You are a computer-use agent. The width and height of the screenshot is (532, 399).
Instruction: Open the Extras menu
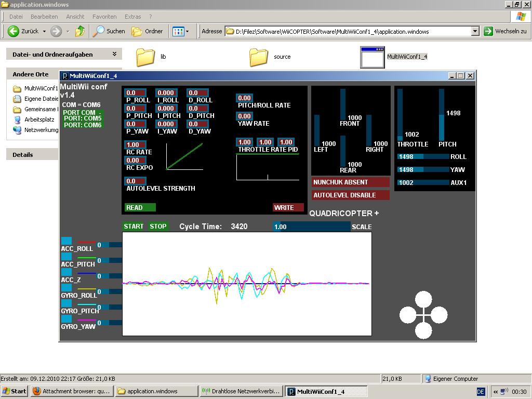[132, 17]
